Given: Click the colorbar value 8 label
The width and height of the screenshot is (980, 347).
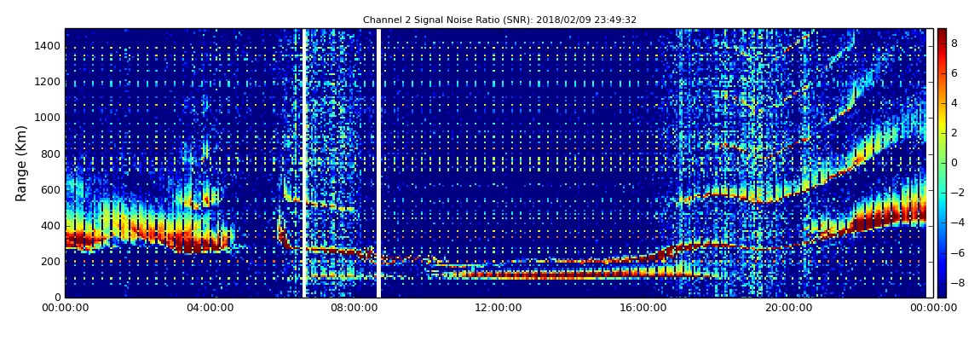Looking at the screenshot, I should 954,43.
